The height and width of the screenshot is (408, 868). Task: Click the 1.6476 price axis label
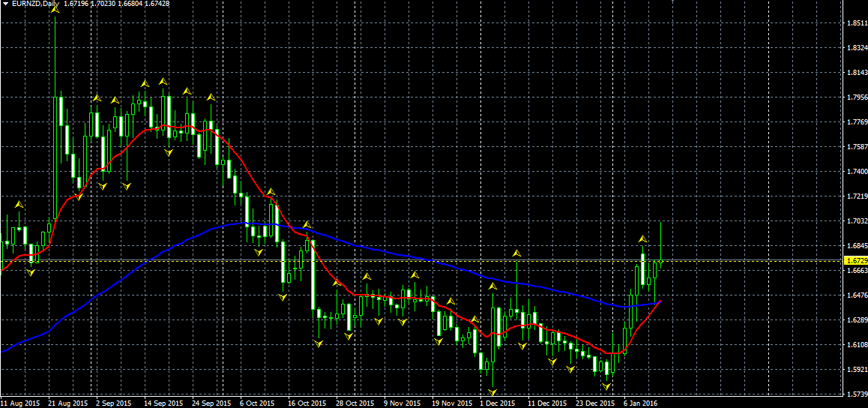(x=856, y=295)
